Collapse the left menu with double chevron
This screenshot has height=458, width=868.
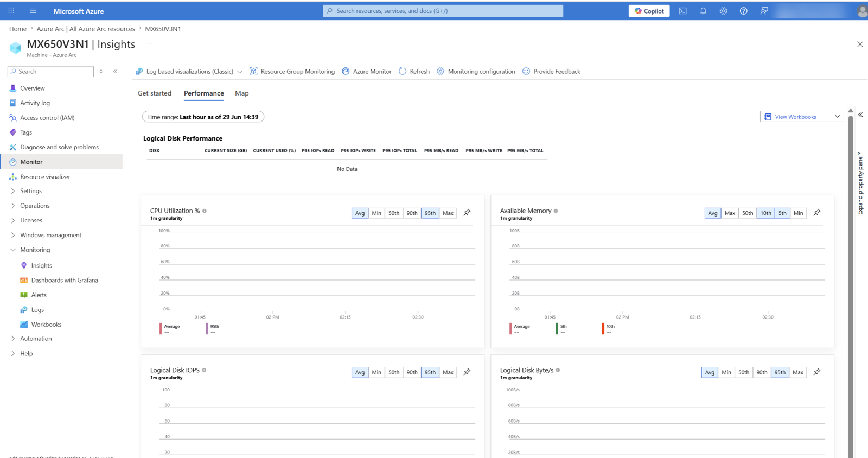pos(115,72)
